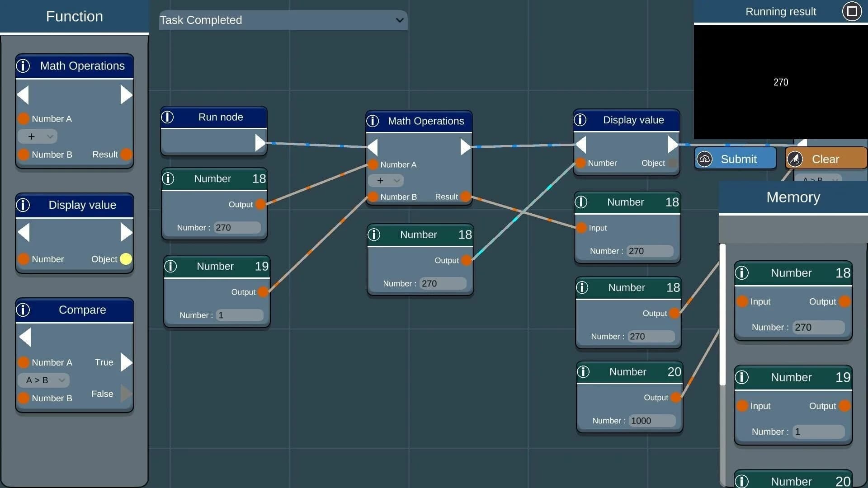Clear the running result output
This screenshot has width=868, height=488.
coord(826,159)
